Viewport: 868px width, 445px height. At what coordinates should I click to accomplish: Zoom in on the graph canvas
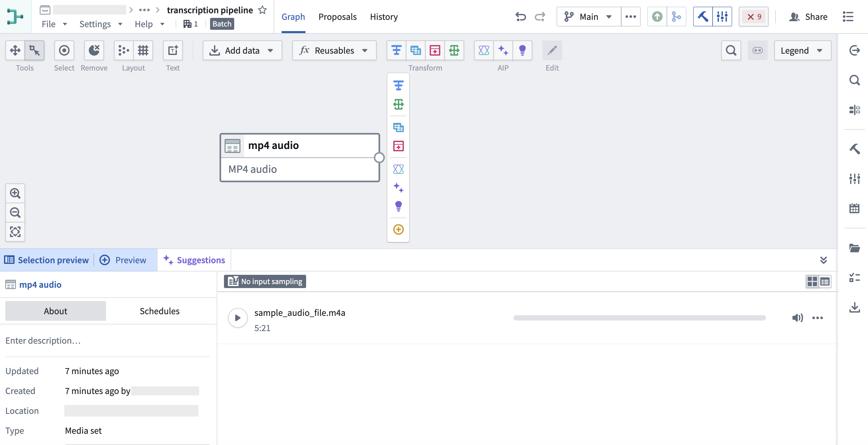tap(15, 193)
